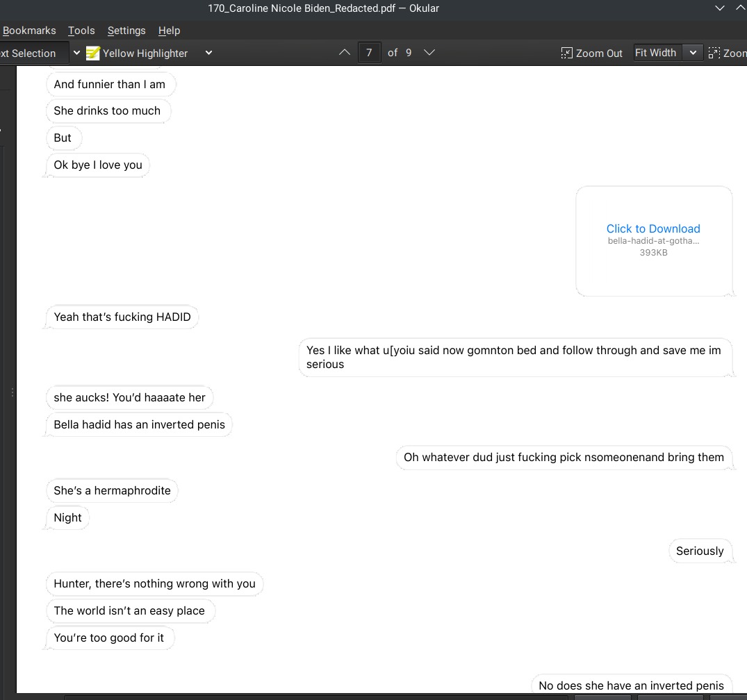This screenshot has height=700, width=747.
Task: Click the 'Ok bye I love you' message
Action: 98,165
